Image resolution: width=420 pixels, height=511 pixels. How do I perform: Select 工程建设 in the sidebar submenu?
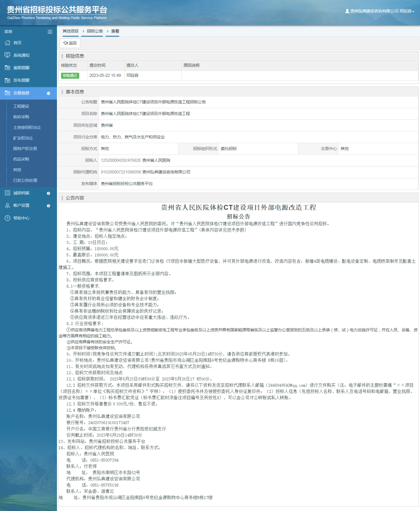tap(22, 106)
